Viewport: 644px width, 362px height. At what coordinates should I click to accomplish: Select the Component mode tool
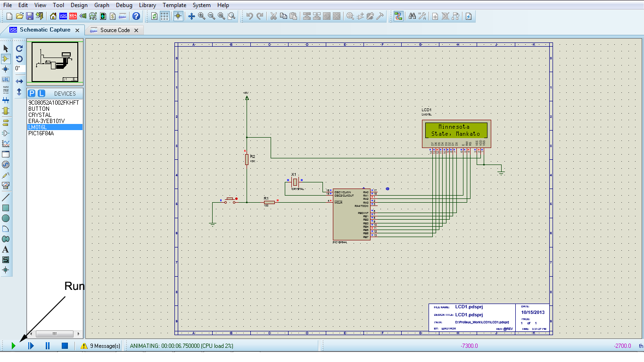(x=6, y=59)
